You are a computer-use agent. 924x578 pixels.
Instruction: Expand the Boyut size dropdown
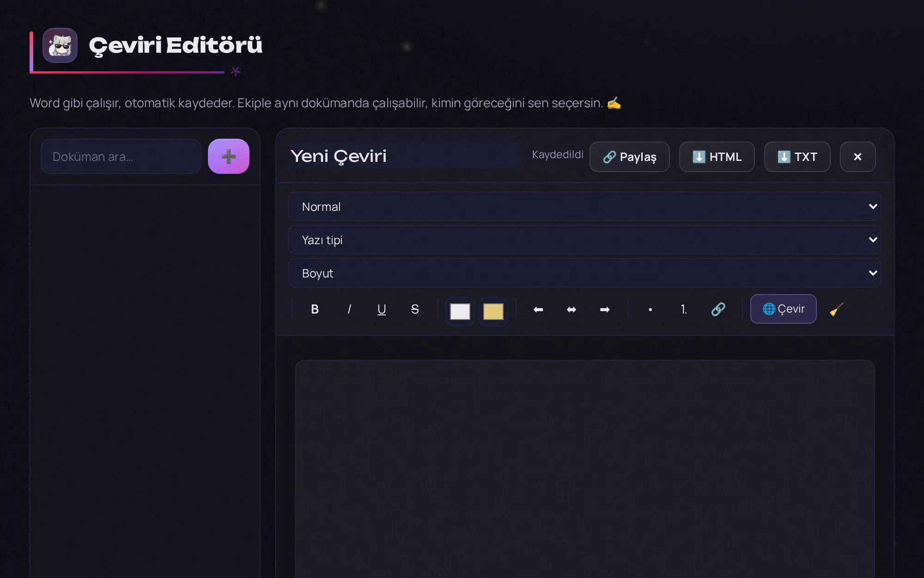(x=584, y=273)
